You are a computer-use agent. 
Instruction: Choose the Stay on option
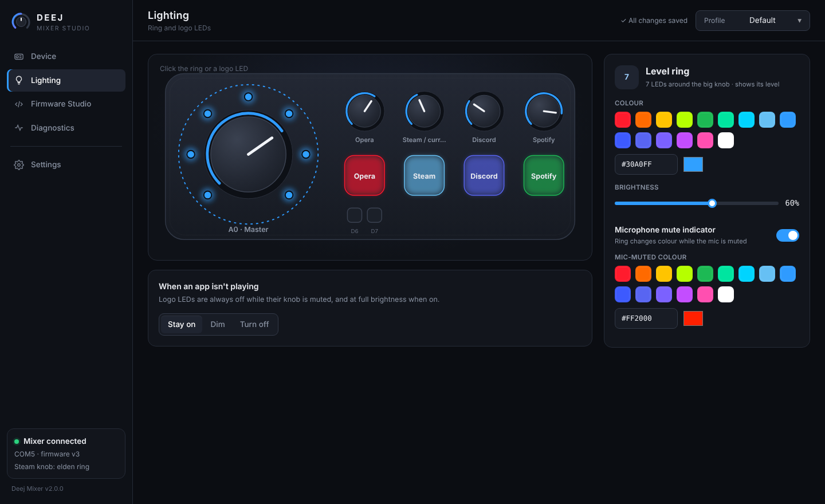pyautogui.click(x=182, y=324)
